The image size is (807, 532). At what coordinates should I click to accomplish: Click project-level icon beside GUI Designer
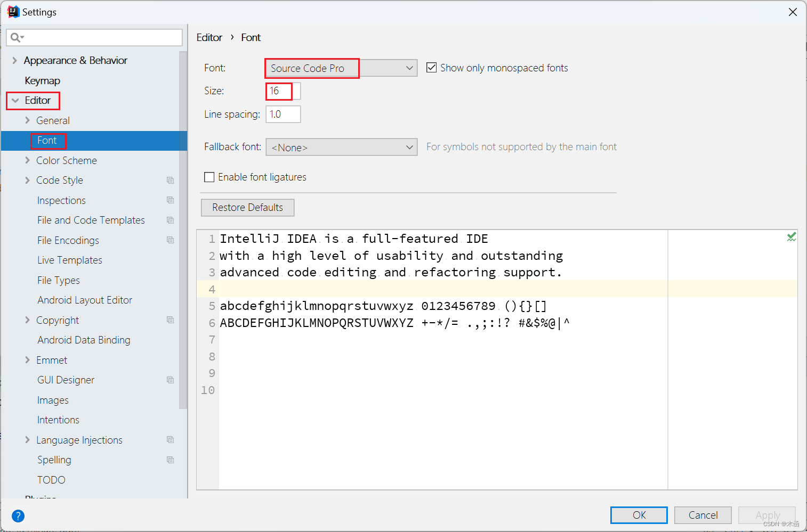tap(170, 380)
